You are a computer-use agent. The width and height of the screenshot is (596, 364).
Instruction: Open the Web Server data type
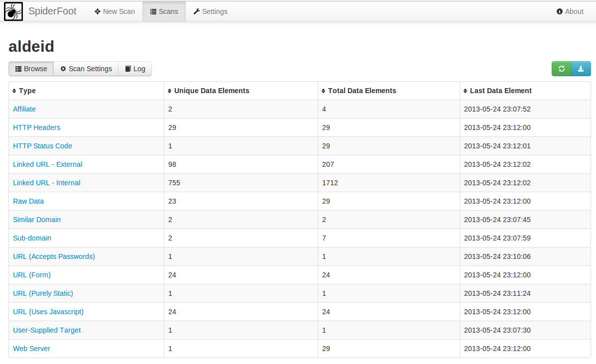click(x=31, y=349)
